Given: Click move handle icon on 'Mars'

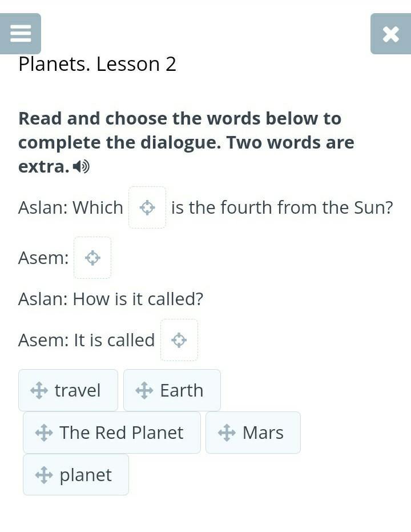Looking at the screenshot, I should (227, 433).
